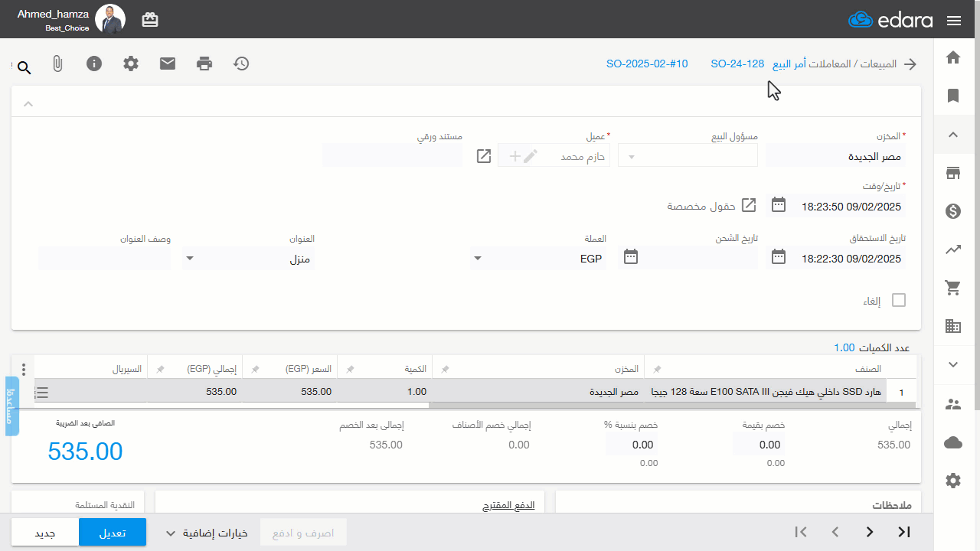Open حقول مخصصة custom fields

pyautogui.click(x=711, y=206)
